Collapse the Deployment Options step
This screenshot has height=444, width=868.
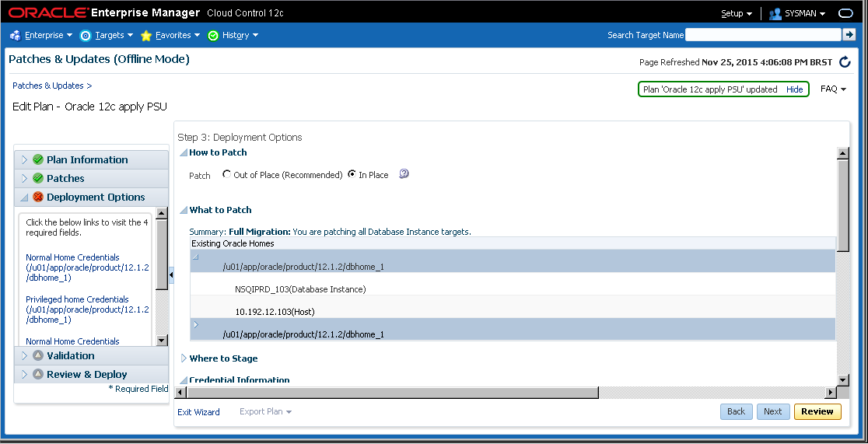click(24, 197)
